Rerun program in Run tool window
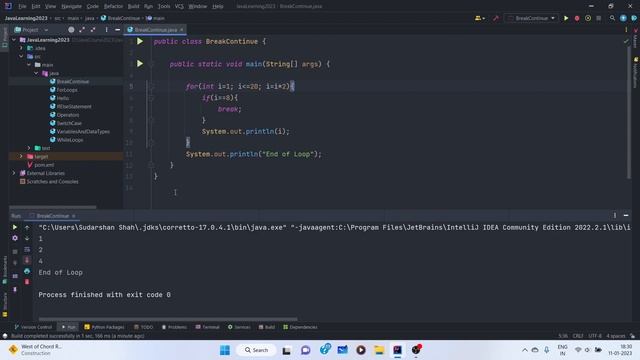Viewport: 640px width, 360px height. [x=15, y=227]
